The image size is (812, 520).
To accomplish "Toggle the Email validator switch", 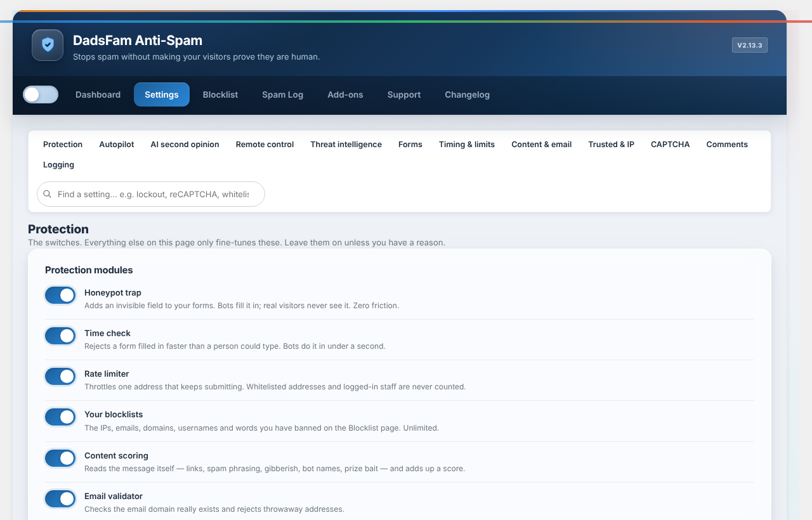I will click(x=60, y=498).
